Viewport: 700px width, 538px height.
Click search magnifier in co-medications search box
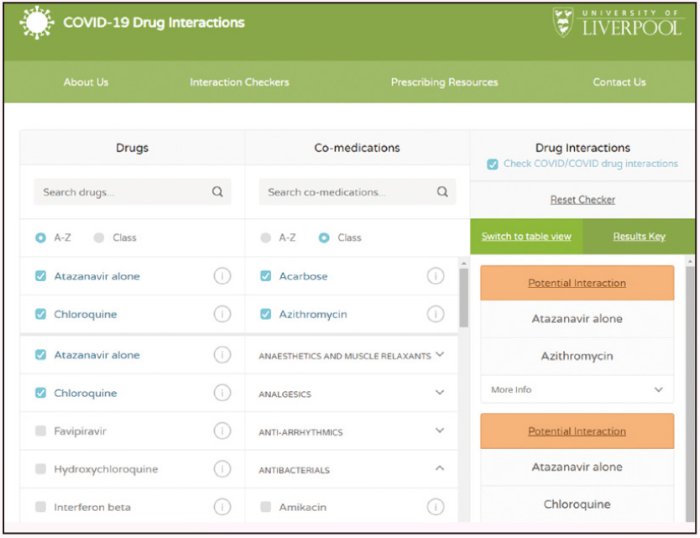click(x=442, y=192)
